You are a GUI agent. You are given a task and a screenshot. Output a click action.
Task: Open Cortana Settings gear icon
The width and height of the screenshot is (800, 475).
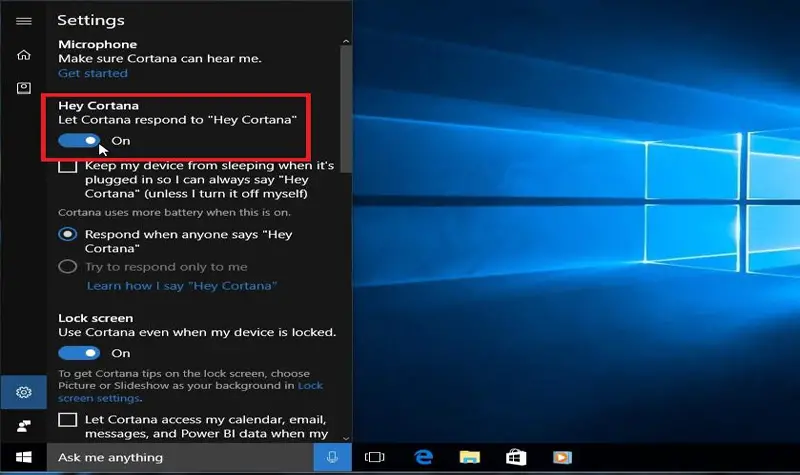point(23,392)
